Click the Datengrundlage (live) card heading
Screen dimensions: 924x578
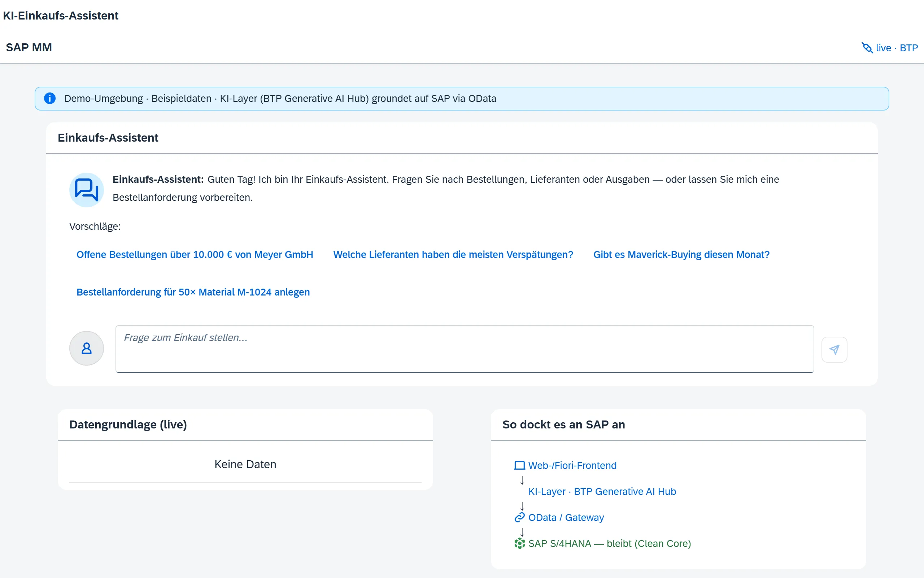(128, 424)
